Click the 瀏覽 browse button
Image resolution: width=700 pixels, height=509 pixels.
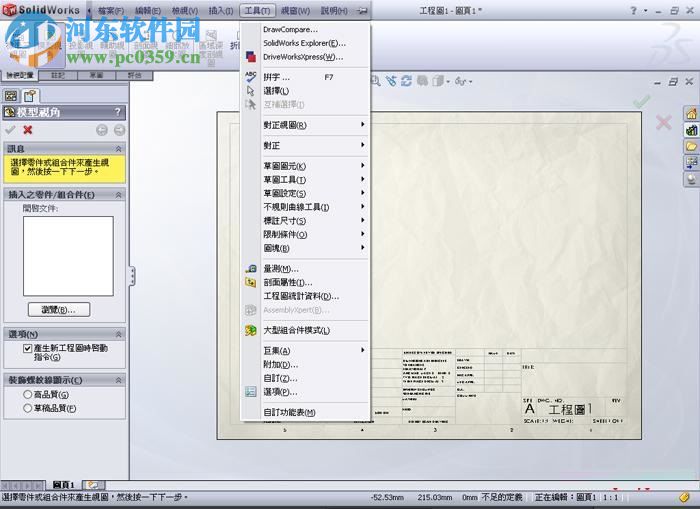[x=59, y=309]
